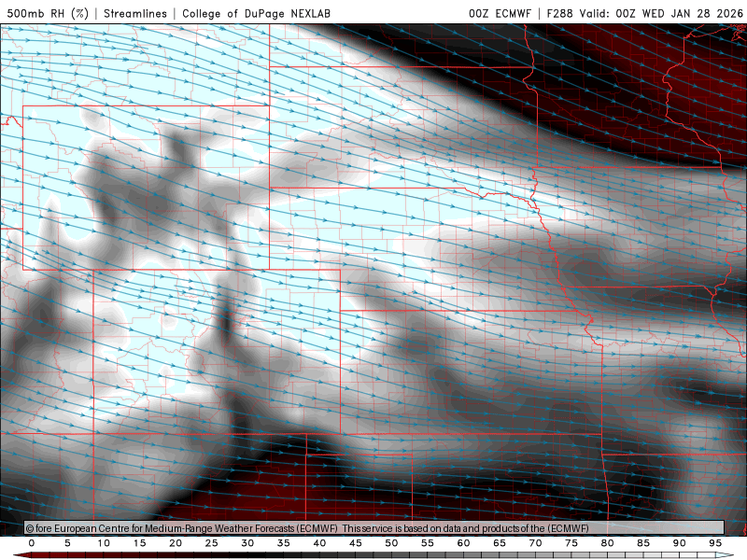Click the 55 label on color scale
The image size is (747, 560).
428,543
